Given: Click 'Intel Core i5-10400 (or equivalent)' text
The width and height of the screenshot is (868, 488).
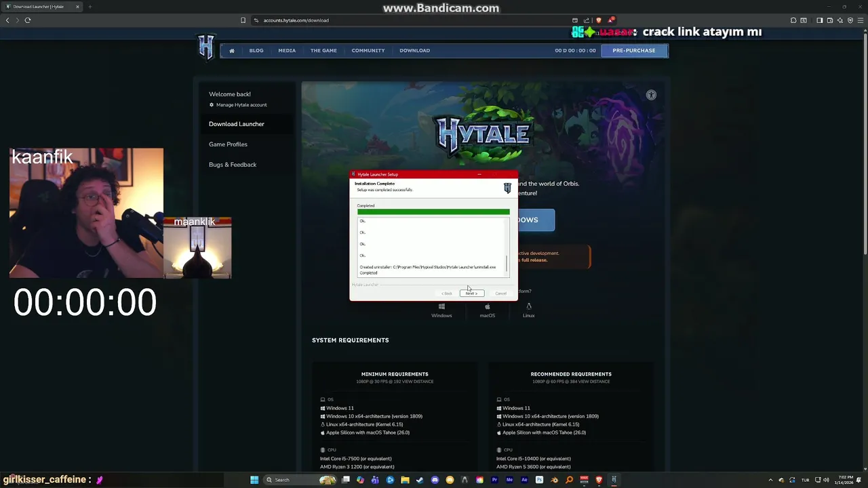Looking at the screenshot, I should tap(534, 459).
